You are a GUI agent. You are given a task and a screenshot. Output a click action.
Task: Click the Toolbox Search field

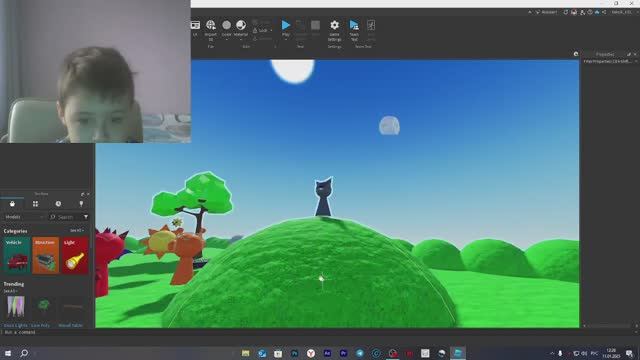65,217
